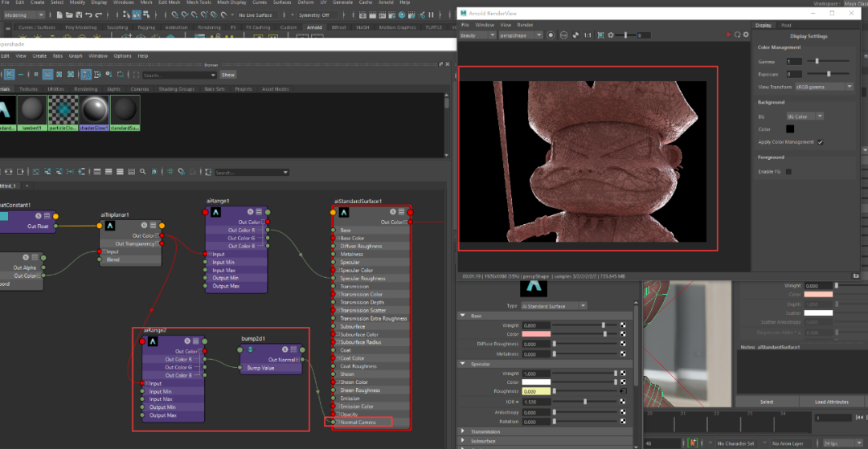The height and width of the screenshot is (449, 868).
Task: Click the Undo arrow icon
Action: (x=88, y=15)
